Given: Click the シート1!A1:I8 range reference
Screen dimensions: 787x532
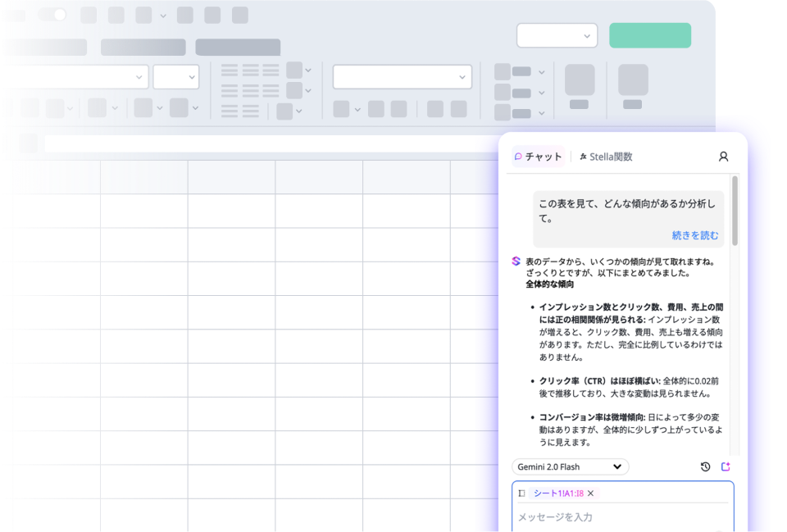Looking at the screenshot, I should pyautogui.click(x=558, y=493).
